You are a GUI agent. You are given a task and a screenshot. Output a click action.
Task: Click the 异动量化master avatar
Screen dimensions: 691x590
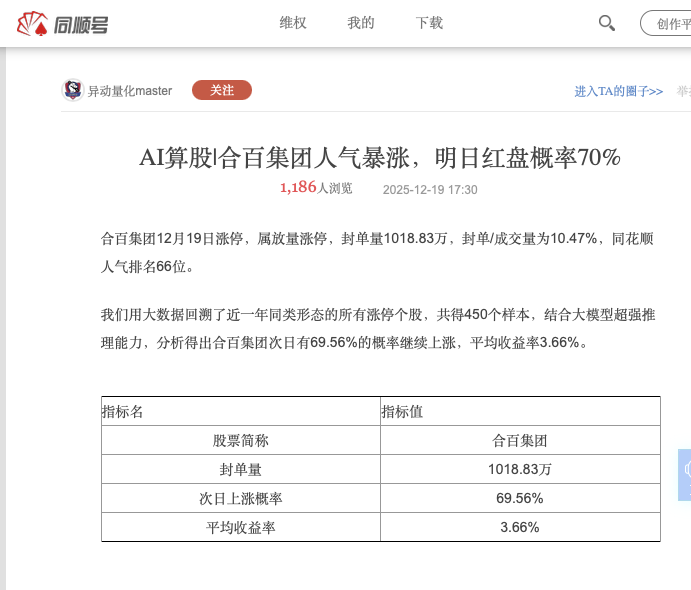pos(73,90)
